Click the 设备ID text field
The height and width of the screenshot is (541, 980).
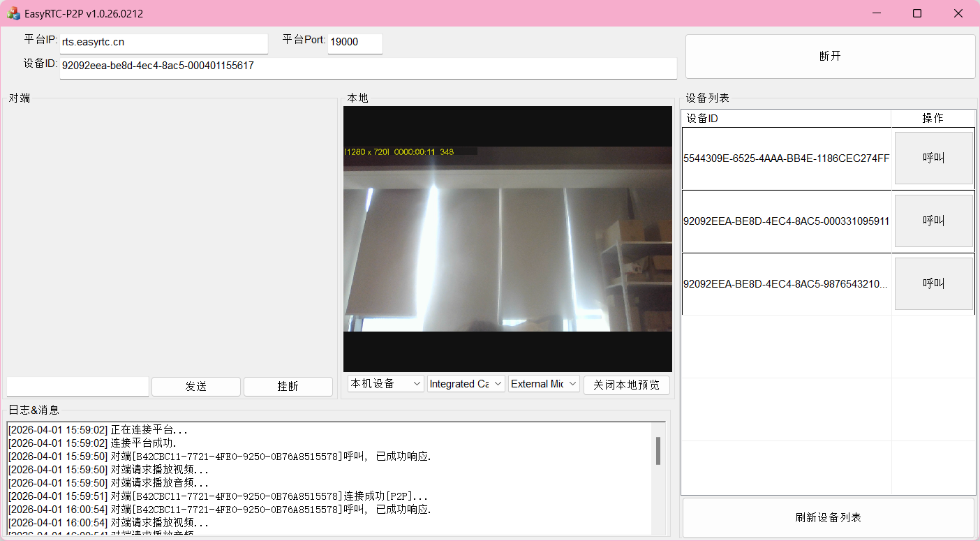click(368, 67)
